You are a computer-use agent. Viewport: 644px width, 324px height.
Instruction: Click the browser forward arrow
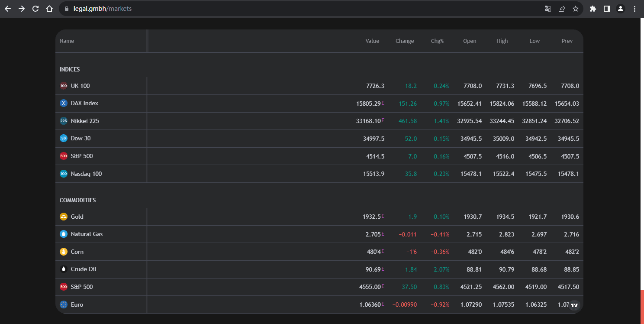pos(22,9)
